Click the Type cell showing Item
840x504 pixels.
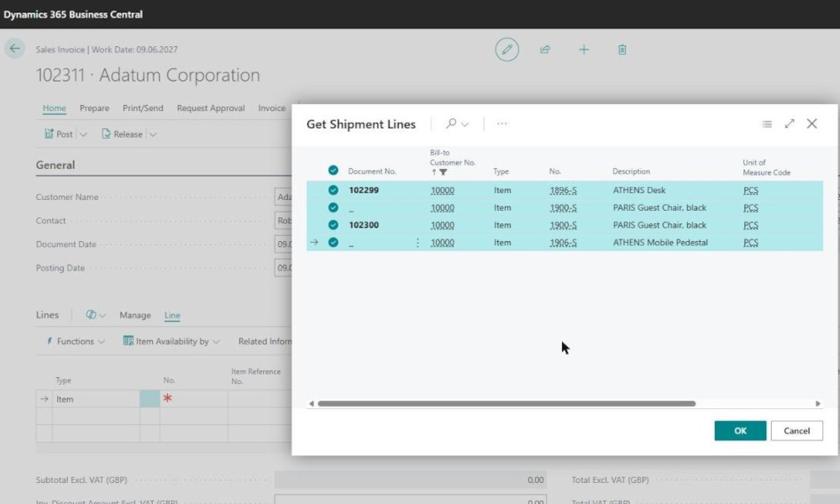tap(96, 399)
